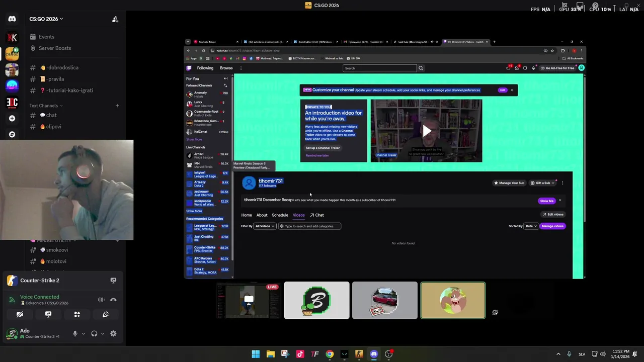Open noise suppression waveform icon
Screen dimensions: 644x362
coord(101,300)
